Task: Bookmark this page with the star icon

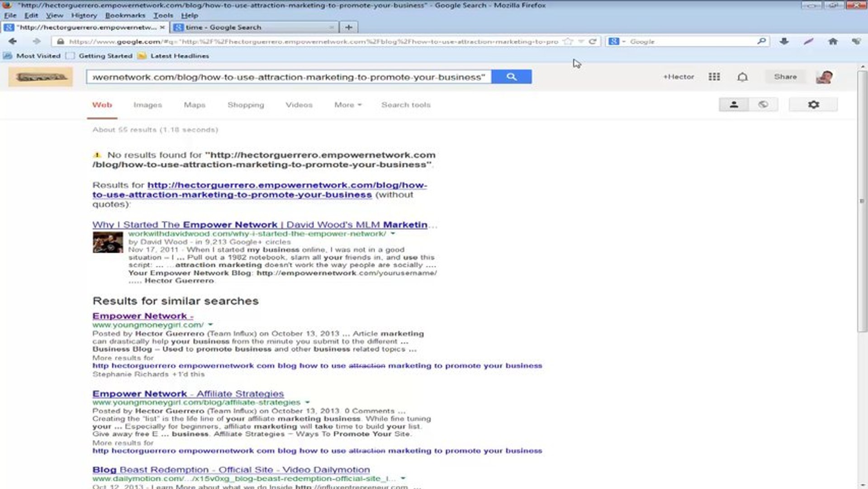Action: click(568, 41)
